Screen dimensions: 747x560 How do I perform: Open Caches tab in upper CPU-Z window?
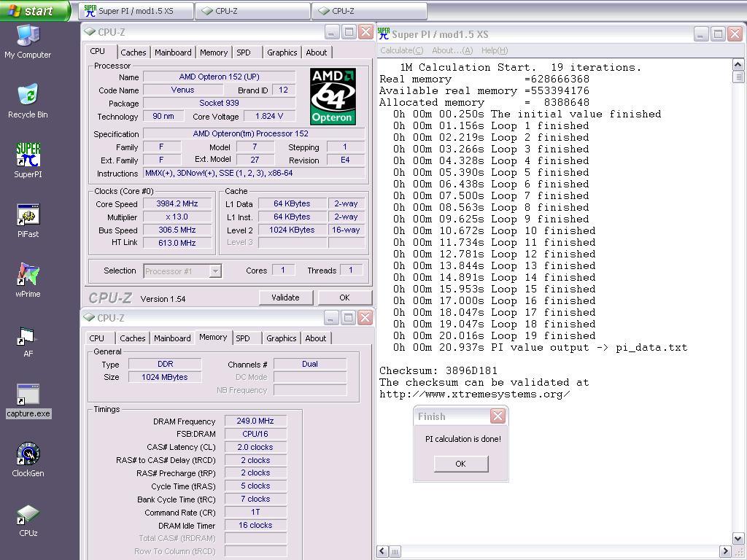point(133,52)
